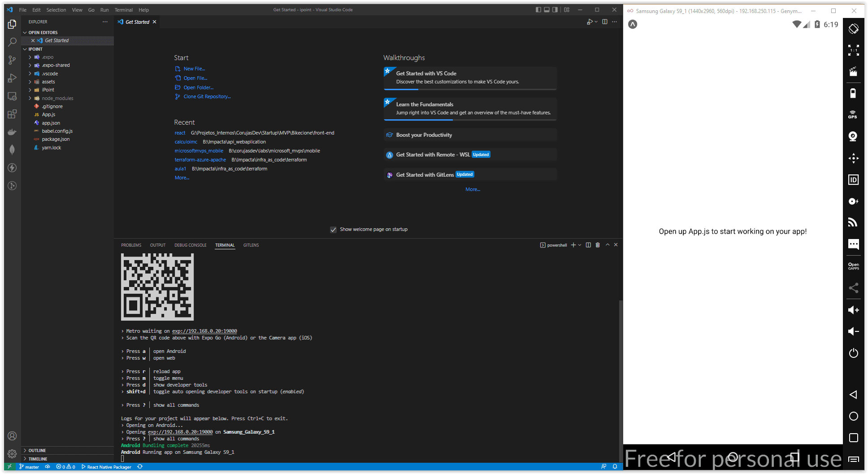The width and height of the screenshot is (868, 474).
Task: Toggle Show welcome page on startup
Action: click(333, 230)
